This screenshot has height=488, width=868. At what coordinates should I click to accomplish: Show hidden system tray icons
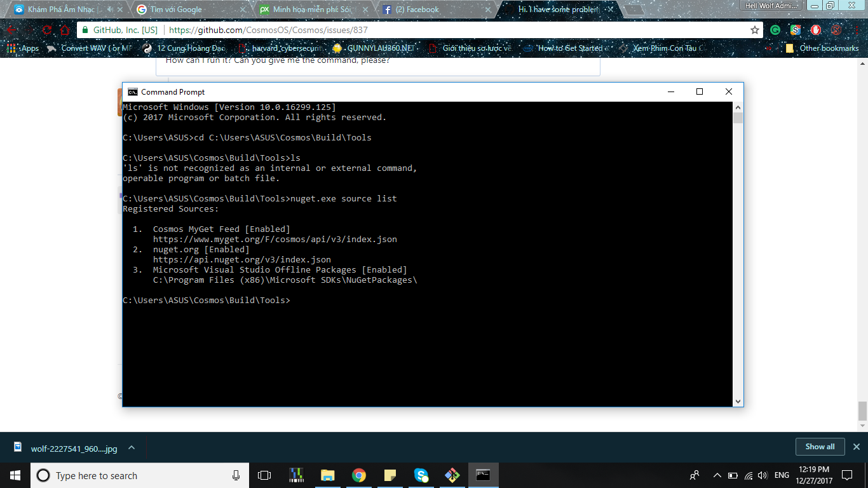point(717,475)
